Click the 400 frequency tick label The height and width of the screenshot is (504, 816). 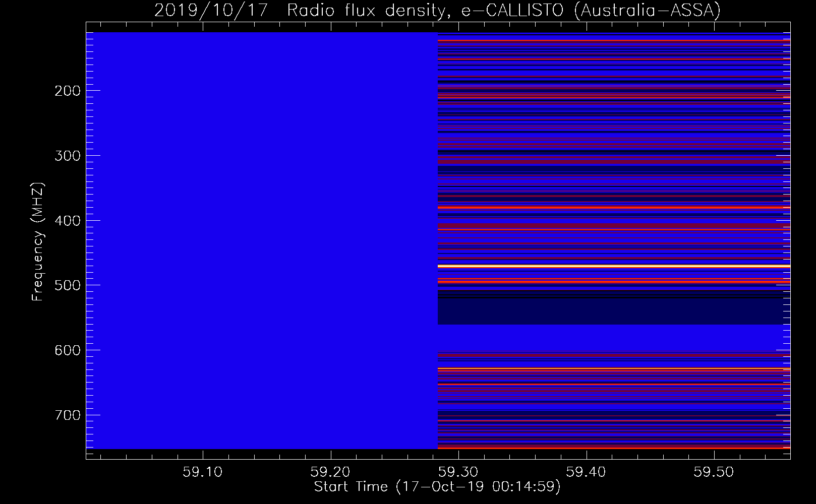68,221
